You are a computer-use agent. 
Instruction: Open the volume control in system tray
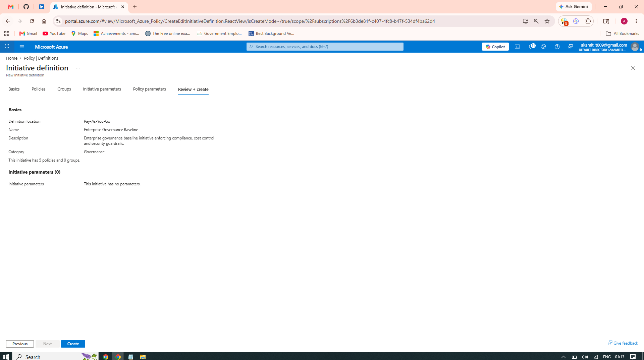(585, 357)
